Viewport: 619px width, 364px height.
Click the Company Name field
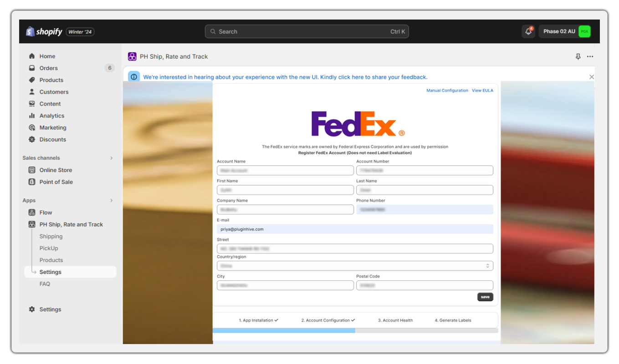click(285, 209)
